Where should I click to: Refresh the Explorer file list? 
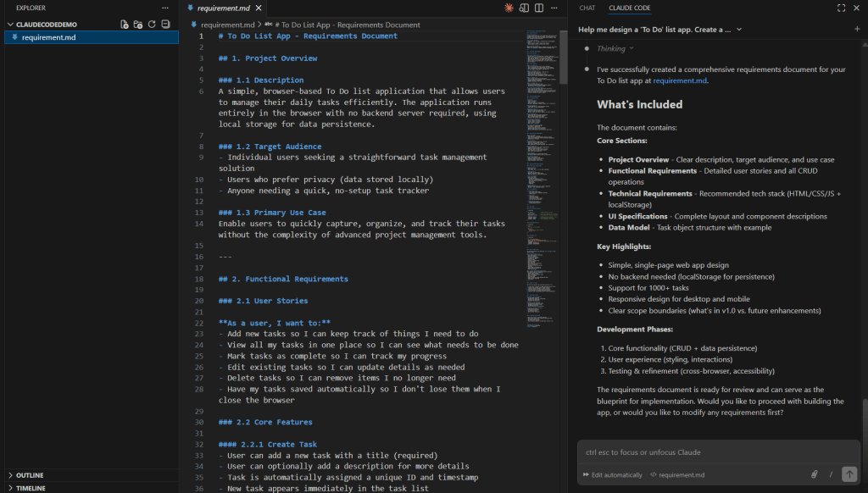click(x=152, y=24)
